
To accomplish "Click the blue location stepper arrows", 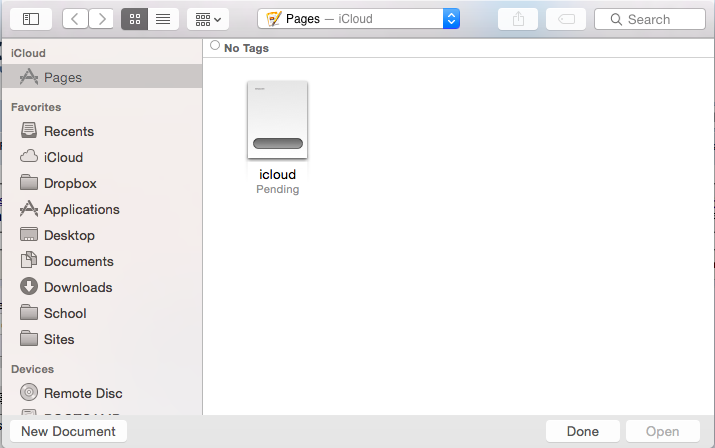I will tap(451, 19).
